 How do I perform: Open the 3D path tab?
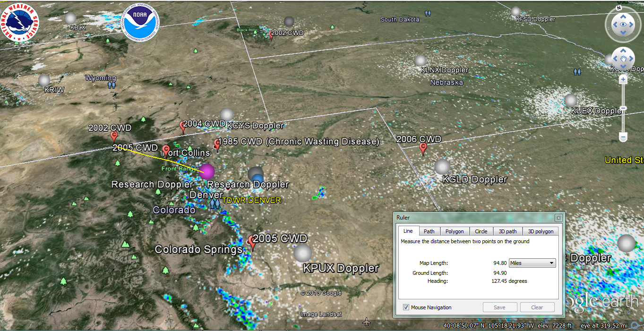[x=507, y=231]
